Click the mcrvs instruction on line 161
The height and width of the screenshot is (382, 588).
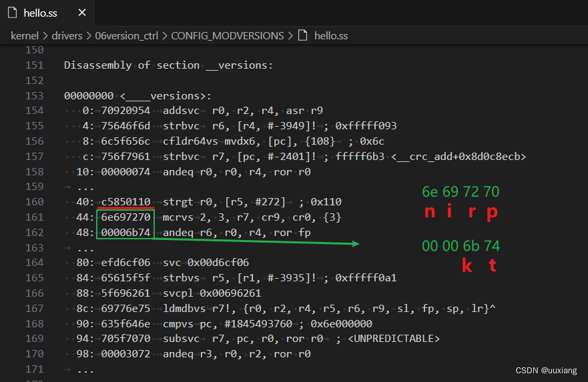click(178, 217)
